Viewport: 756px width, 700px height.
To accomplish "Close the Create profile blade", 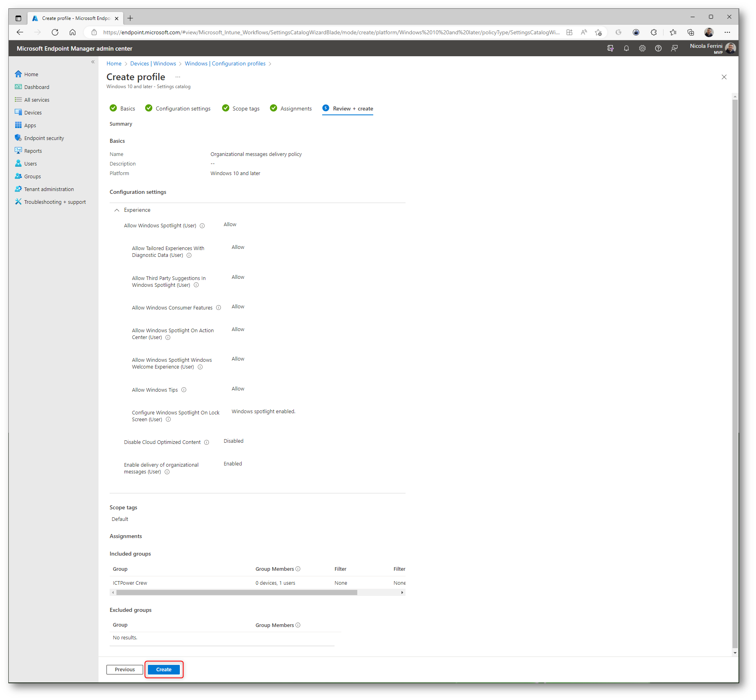I will click(x=724, y=77).
